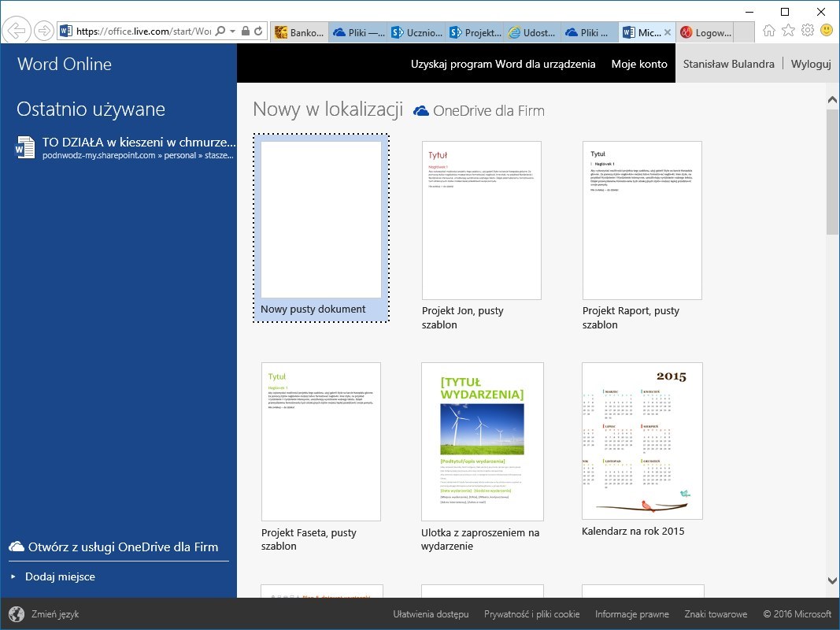Switch to the Logow... browser tab
Screen dimensions: 840x630
point(705,32)
